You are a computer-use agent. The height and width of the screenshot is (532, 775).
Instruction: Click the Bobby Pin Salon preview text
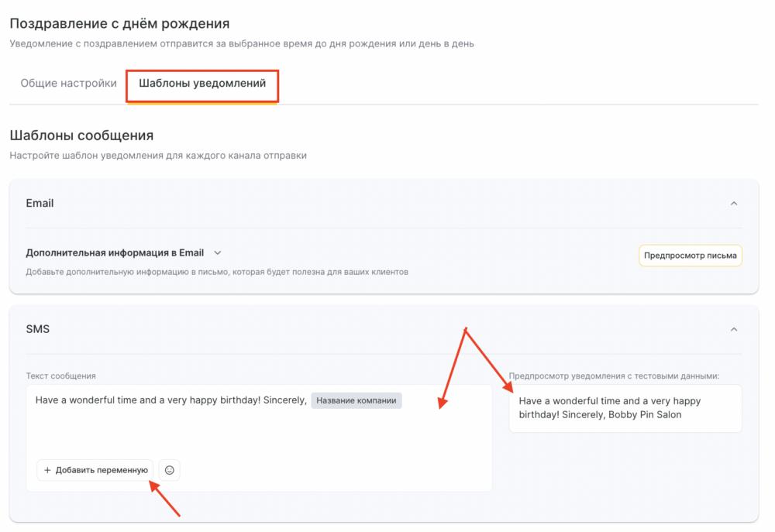point(645,414)
